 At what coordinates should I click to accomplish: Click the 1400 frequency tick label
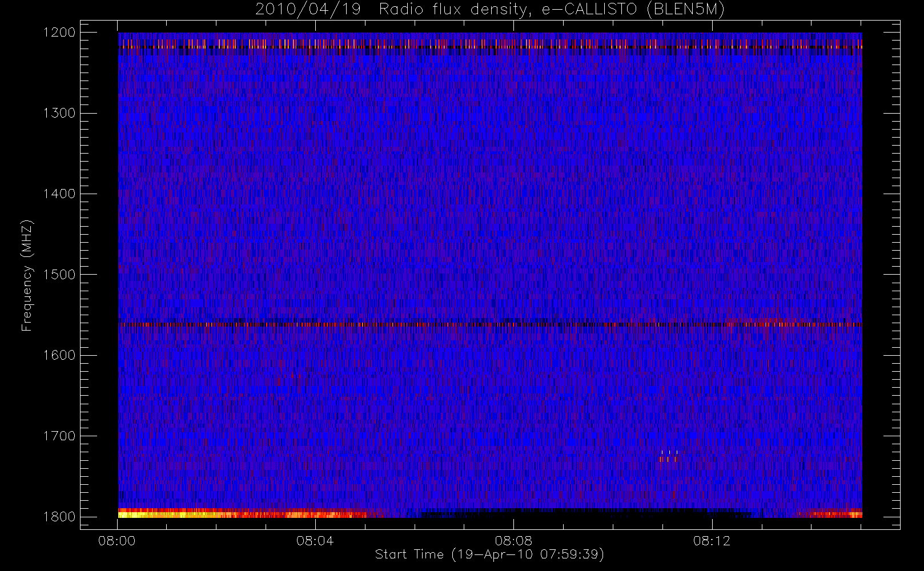coord(59,194)
